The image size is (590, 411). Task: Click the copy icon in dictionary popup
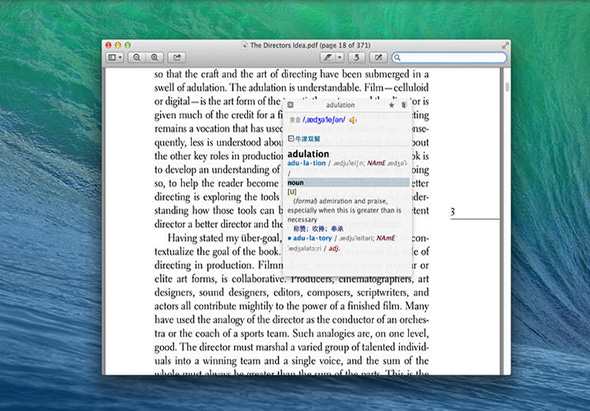pos(404,105)
